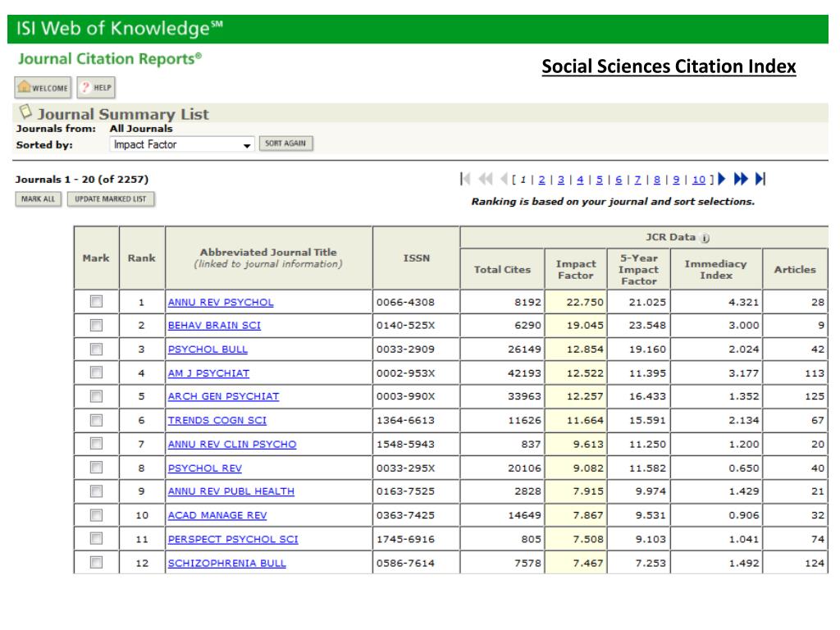
Task: Open the Sorted by Impact Factor dropdown
Action: [181, 144]
